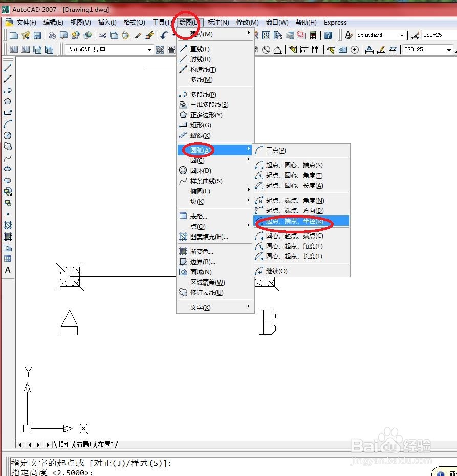Select the Polygon tool in left toolbar

coord(8,101)
